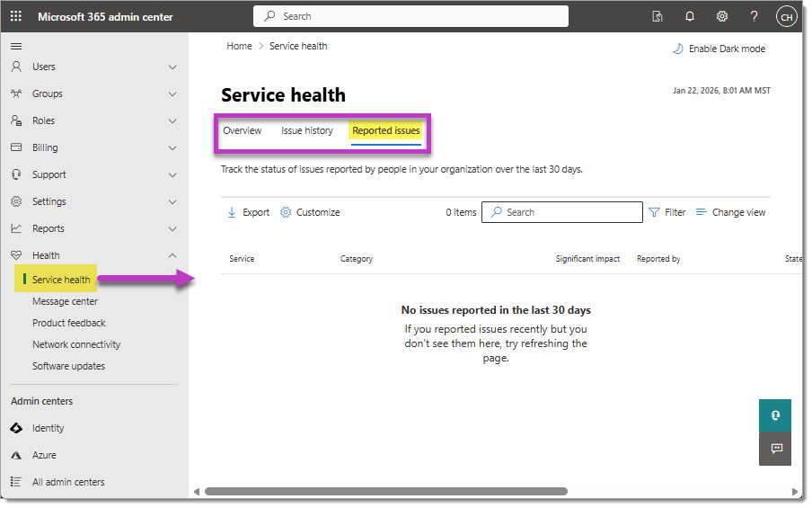The height and width of the screenshot is (508, 812).
Task: Switch to the Issue history tab
Action: 307,130
